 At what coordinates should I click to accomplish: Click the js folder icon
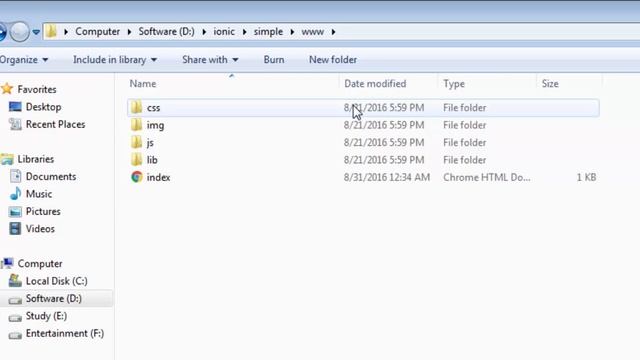[x=136, y=142]
